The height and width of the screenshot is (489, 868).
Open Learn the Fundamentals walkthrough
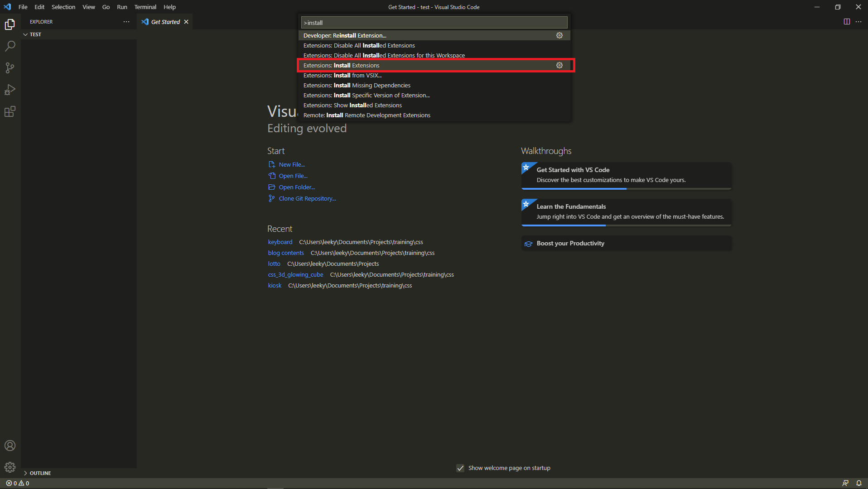pyautogui.click(x=627, y=212)
